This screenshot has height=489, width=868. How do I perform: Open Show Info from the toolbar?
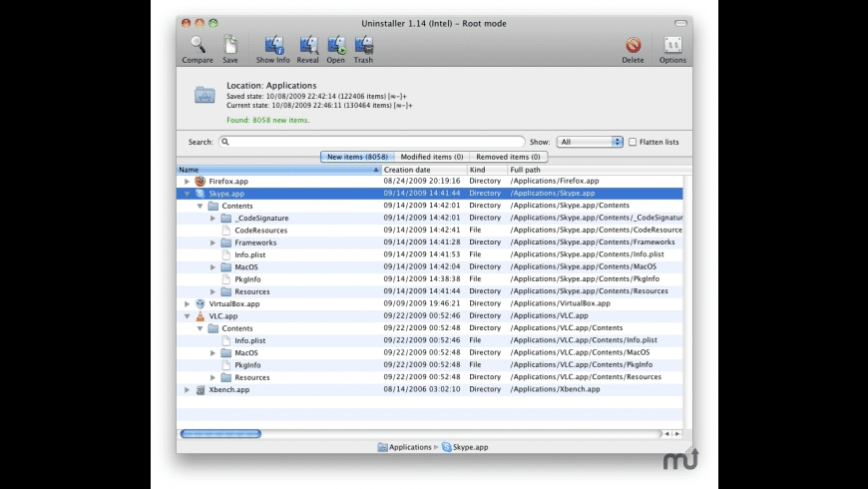pos(272,46)
